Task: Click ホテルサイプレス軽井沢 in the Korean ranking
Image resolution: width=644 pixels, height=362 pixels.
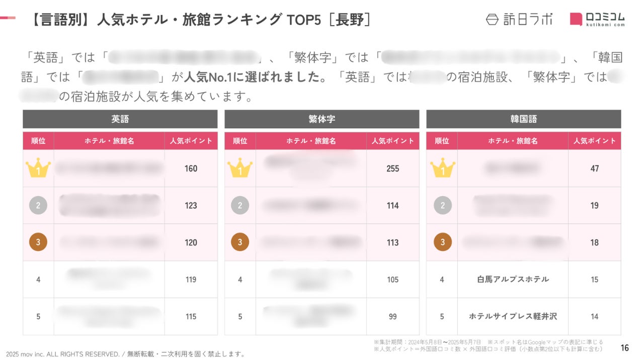Action: (x=513, y=316)
